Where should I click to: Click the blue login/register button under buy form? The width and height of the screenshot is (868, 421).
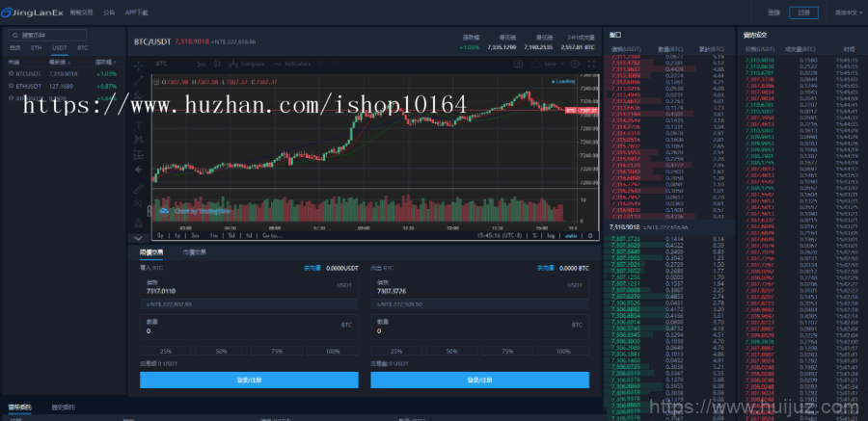249,380
